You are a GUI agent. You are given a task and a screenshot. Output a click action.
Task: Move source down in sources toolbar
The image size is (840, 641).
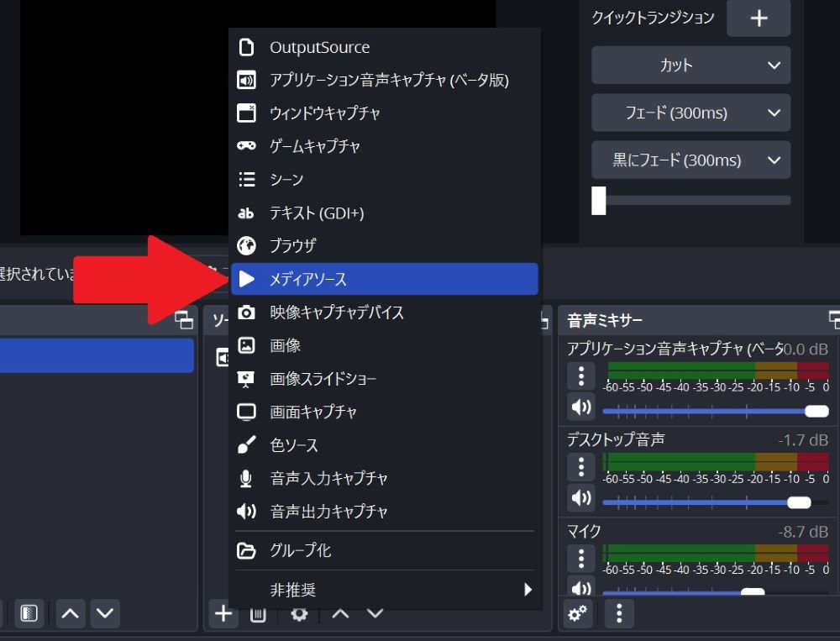(x=375, y=615)
